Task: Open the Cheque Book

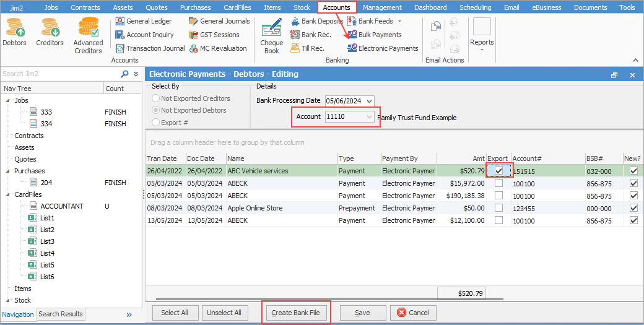Action: coord(271,35)
